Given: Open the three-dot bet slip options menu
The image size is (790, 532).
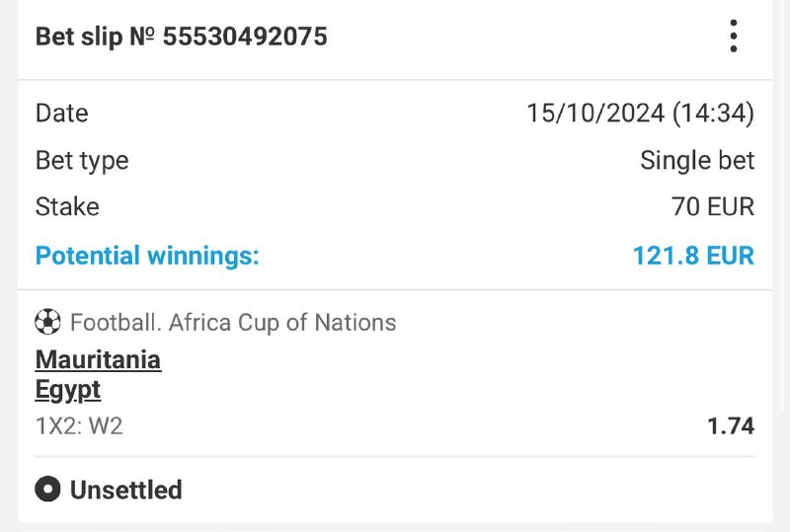Looking at the screenshot, I should 733,37.
